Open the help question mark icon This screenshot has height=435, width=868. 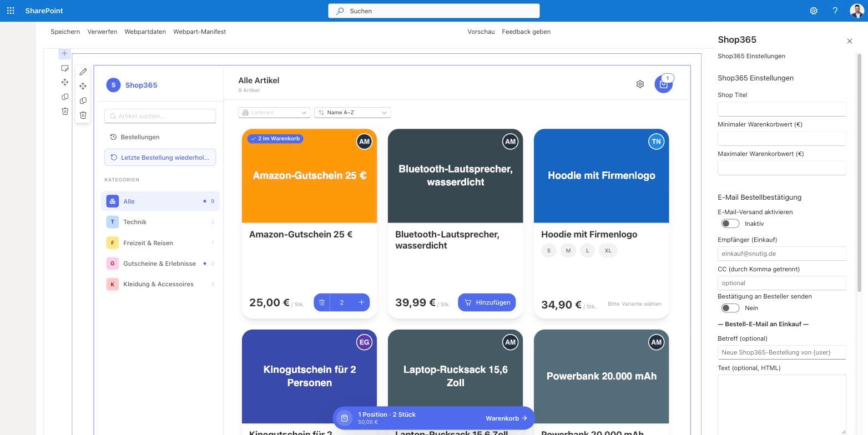pos(835,11)
